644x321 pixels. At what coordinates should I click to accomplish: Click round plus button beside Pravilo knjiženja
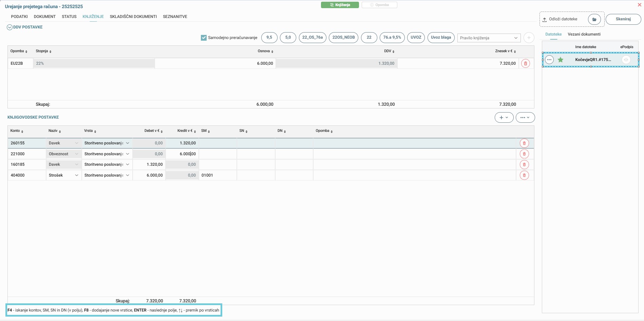(x=528, y=38)
